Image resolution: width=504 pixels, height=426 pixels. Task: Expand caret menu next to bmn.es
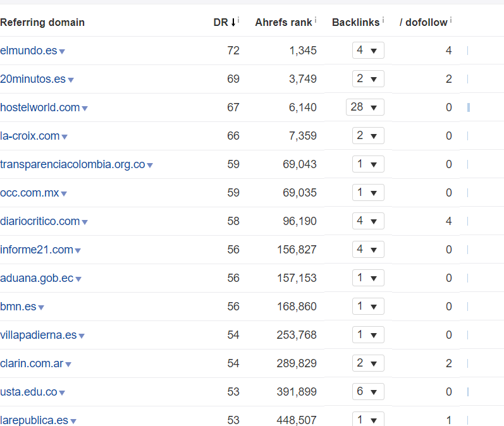pyautogui.click(x=41, y=307)
